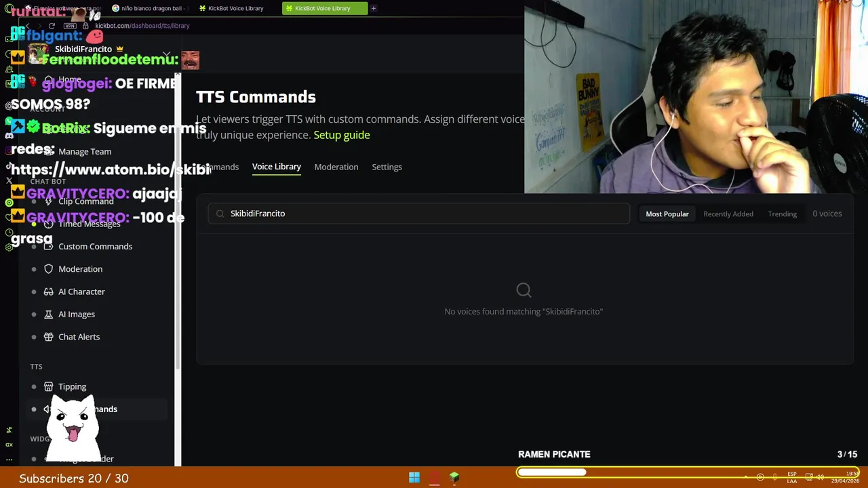This screenshot has height=488, width=868.
Task: Click the microphone tray icon
Action: click(x=774, y=478)
